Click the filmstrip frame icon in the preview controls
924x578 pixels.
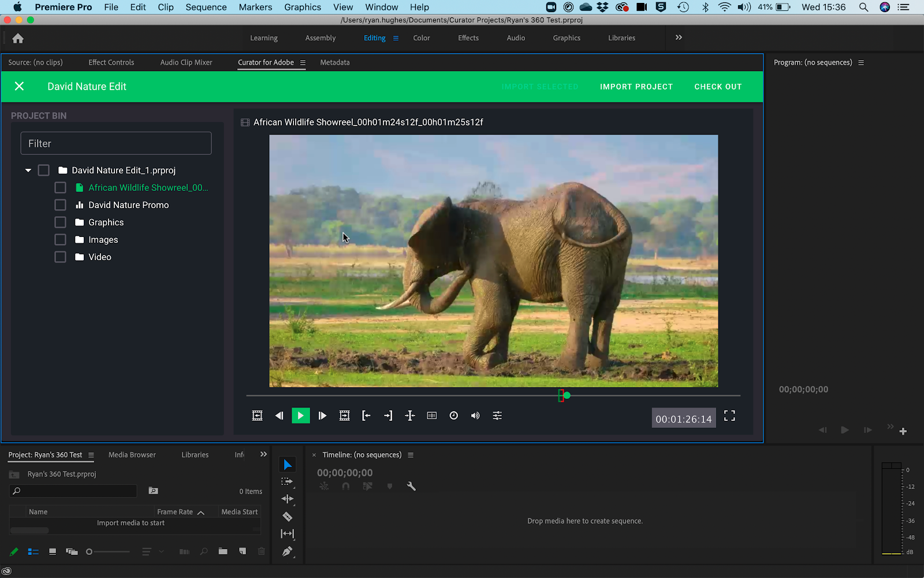coord(431,416)
